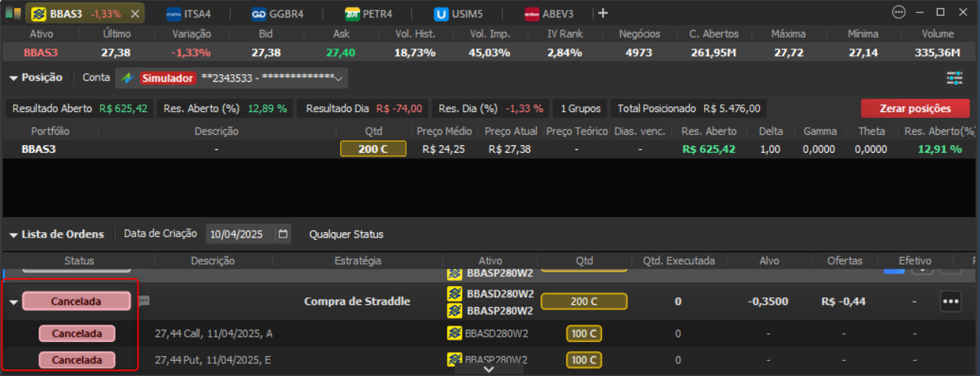This screenshot has width=980, height=376.
Task: Click the Volume value 335,36M
Action: [938, 52]
